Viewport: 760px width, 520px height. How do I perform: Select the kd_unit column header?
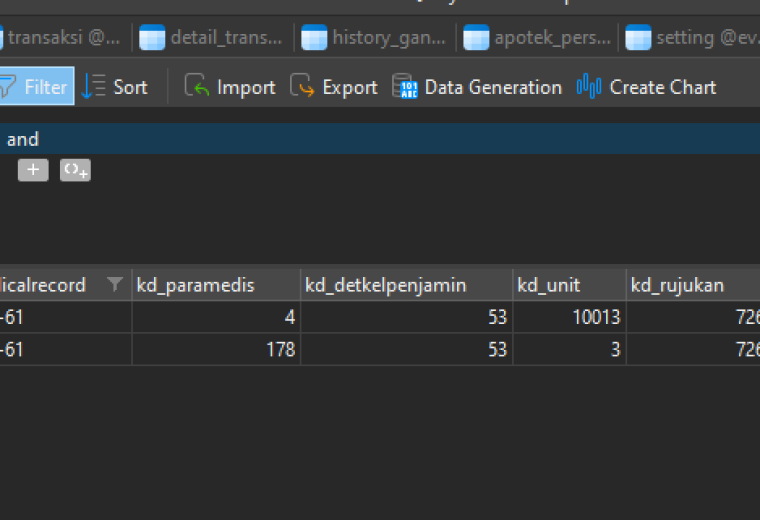570,285
